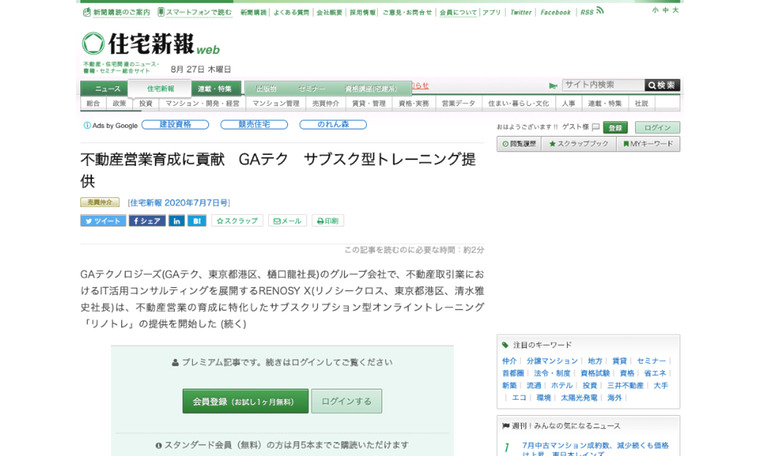Send the article with the メール button
This screenshot has width=760, height=456.
(287, 221)
